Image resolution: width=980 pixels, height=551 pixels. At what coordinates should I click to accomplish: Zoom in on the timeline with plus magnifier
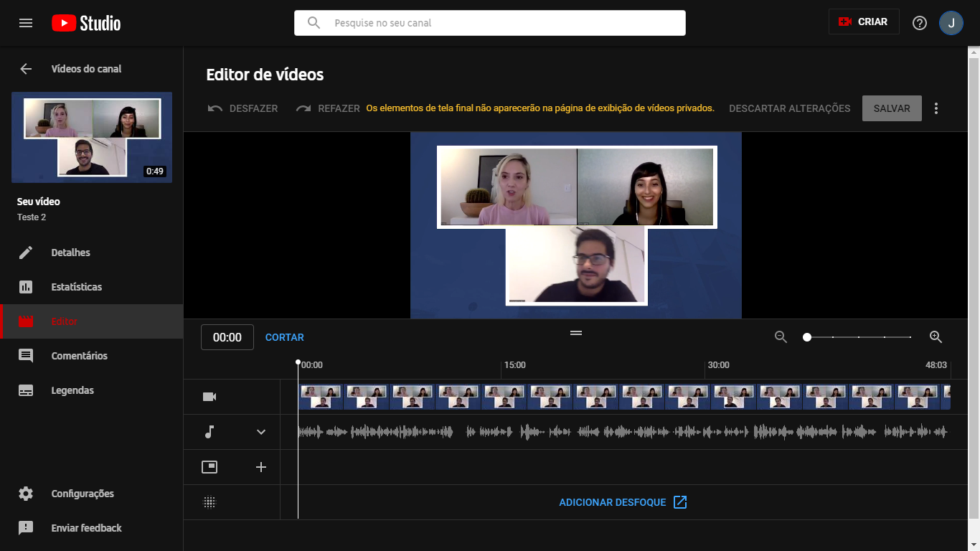[x=936, y=336]
